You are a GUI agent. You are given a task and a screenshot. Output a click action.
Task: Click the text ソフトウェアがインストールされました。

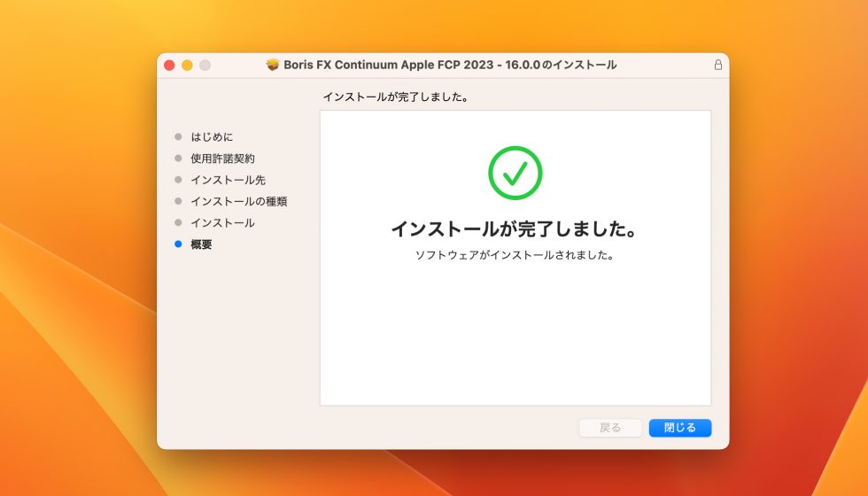[515, 255]
